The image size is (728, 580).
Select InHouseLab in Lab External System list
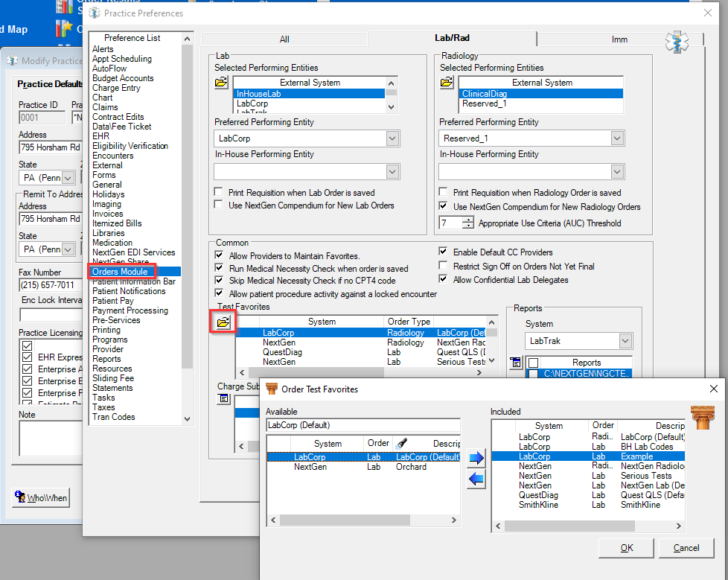pos(309,94)
